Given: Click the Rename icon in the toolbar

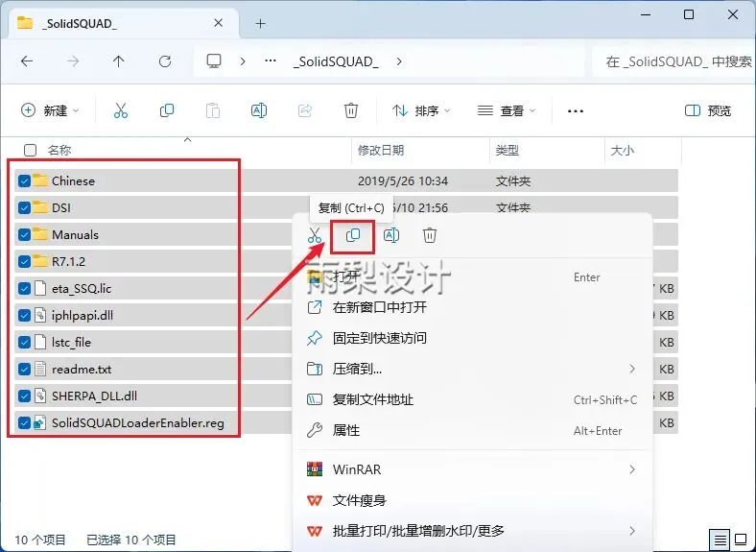Looking at the screenshot, I should (259, 110).
